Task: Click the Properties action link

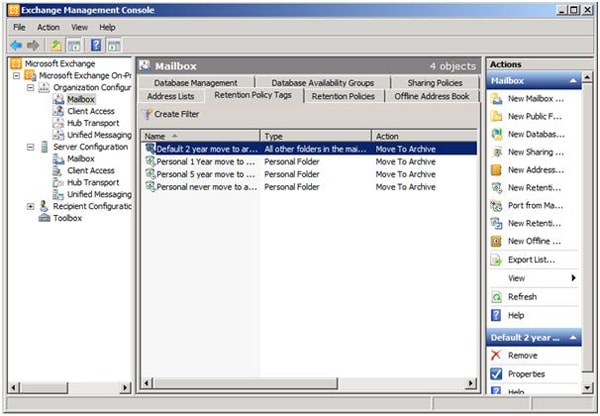Action: click(526, 374)
